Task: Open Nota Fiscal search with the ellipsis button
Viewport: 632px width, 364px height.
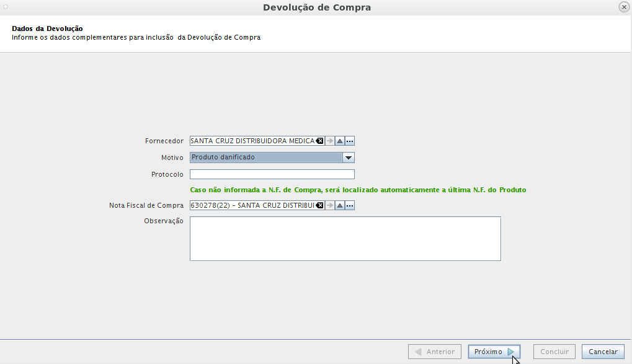Action: (350, 205)
